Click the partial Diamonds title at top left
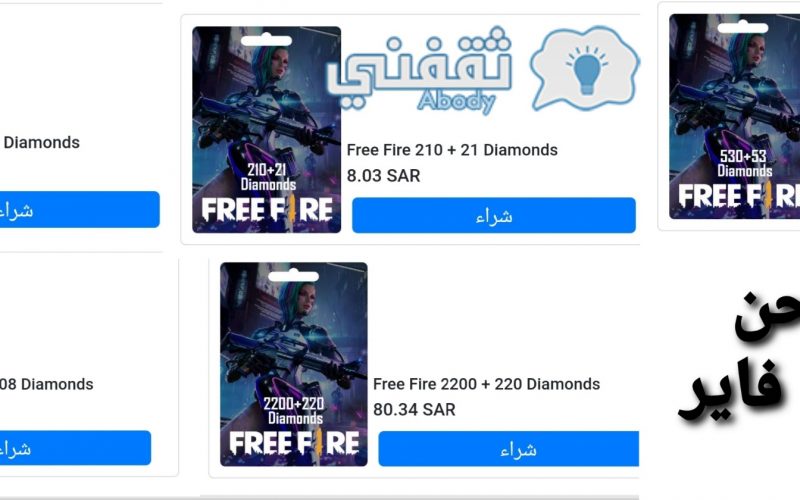The width and height of the screenshot is (800, 500). click(41, 142)
